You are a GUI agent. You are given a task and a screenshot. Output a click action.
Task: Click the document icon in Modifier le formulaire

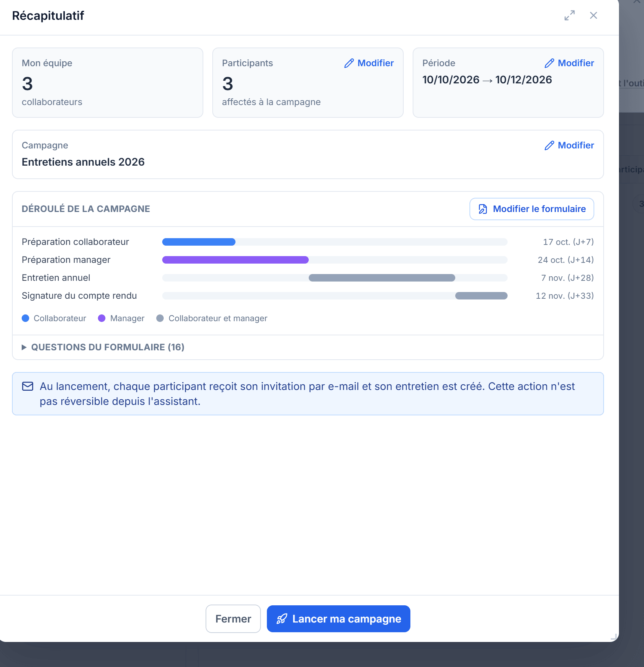click(x=483, y=209)
